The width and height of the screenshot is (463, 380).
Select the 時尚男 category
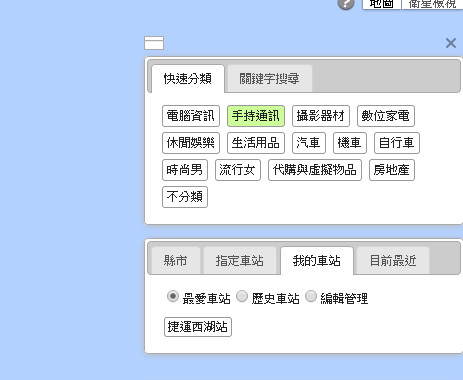(185, 170)
